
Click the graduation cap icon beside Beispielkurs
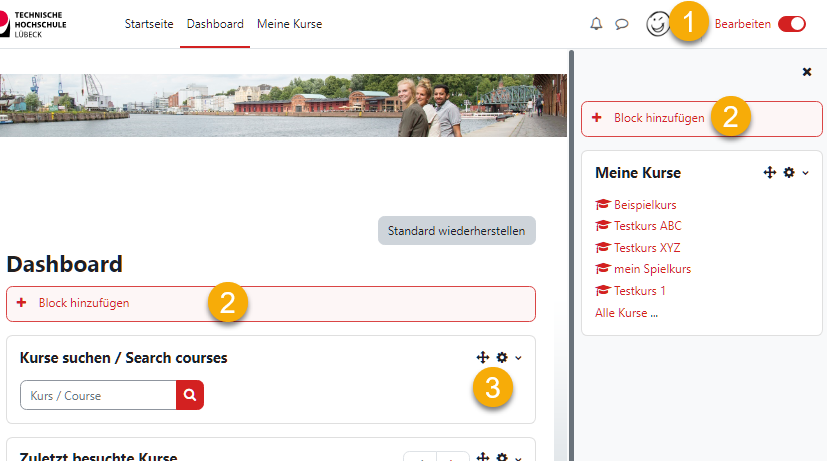[602, 204]
